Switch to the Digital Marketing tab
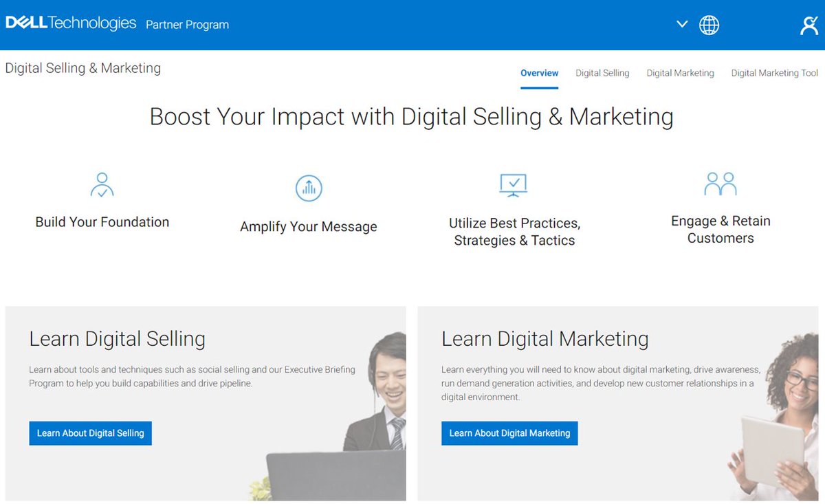825x504 pixels. pyautogui.click(x=680, y=73)
